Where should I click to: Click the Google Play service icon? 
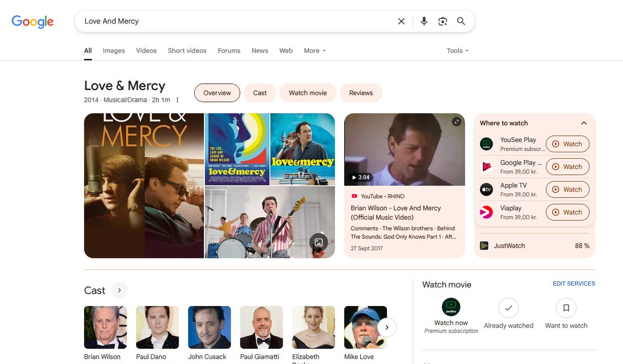(x=486, y=167)
